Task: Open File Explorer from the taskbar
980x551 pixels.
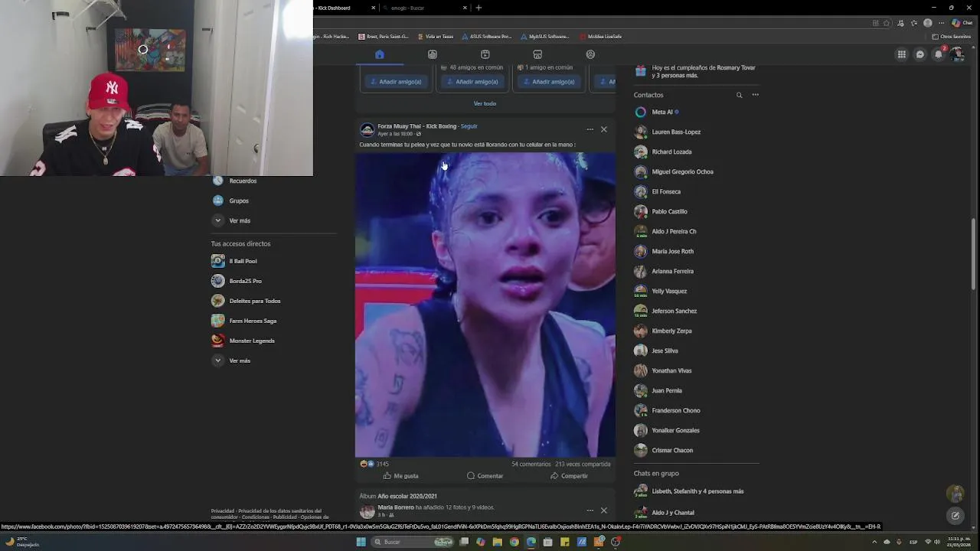Action: tap(498, 542)
